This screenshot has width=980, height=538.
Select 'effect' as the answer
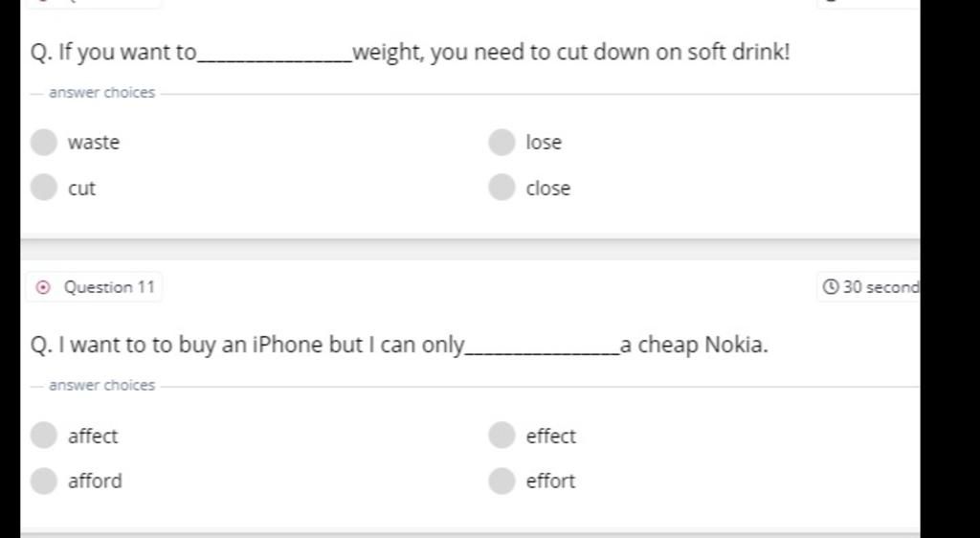click(x=501, y=436)
